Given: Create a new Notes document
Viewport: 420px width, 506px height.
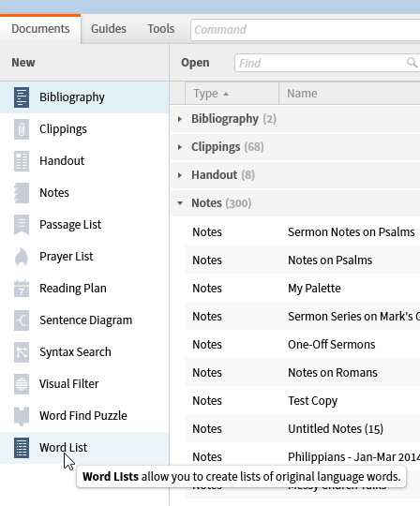Looking at the screenshot, I should point(84,193).
